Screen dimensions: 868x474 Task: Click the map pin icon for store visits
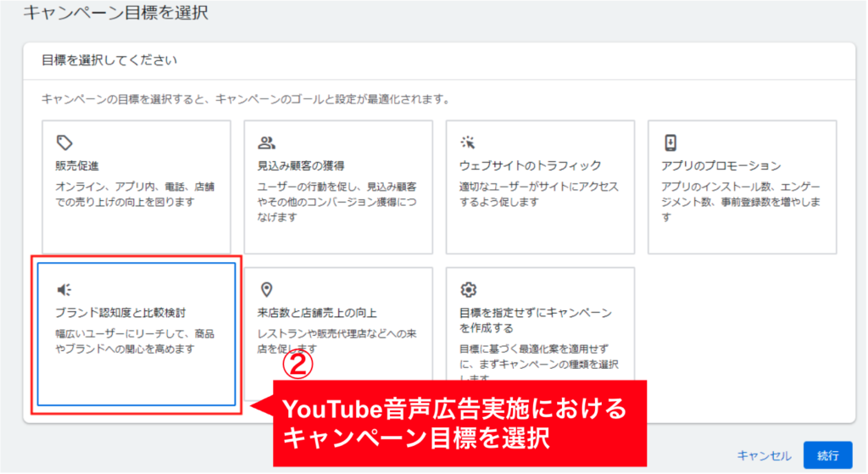point(266,290)
